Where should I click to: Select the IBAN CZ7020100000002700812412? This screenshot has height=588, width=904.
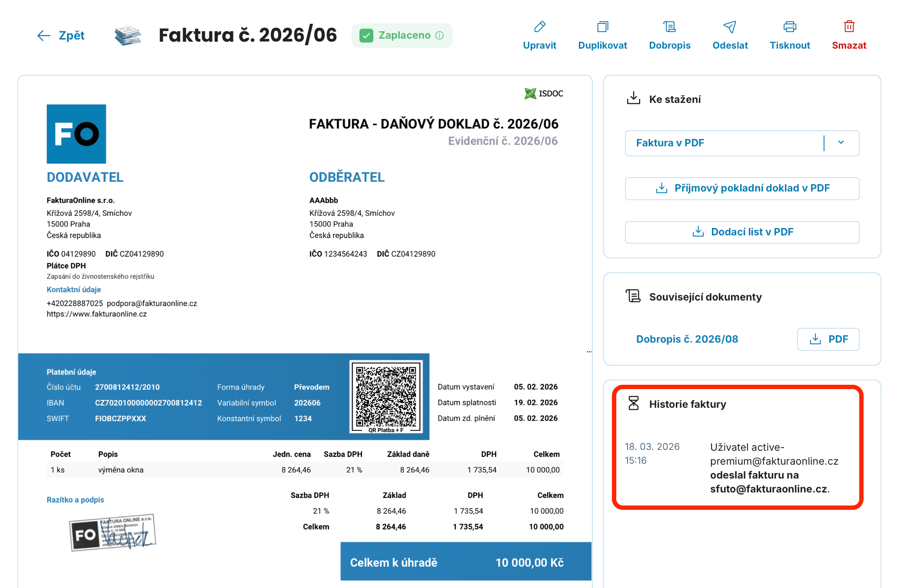148,403
